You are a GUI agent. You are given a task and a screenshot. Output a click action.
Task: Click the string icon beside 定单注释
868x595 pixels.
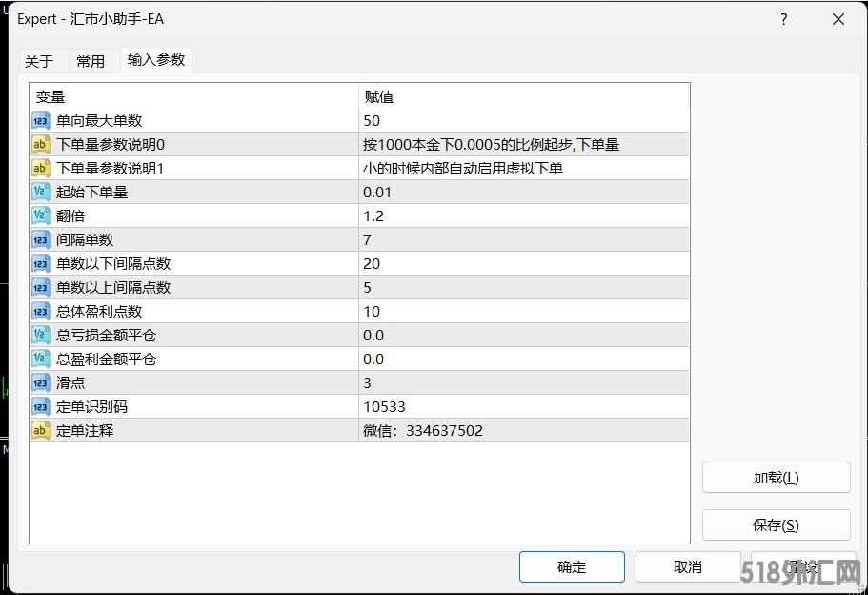point(41,431)
